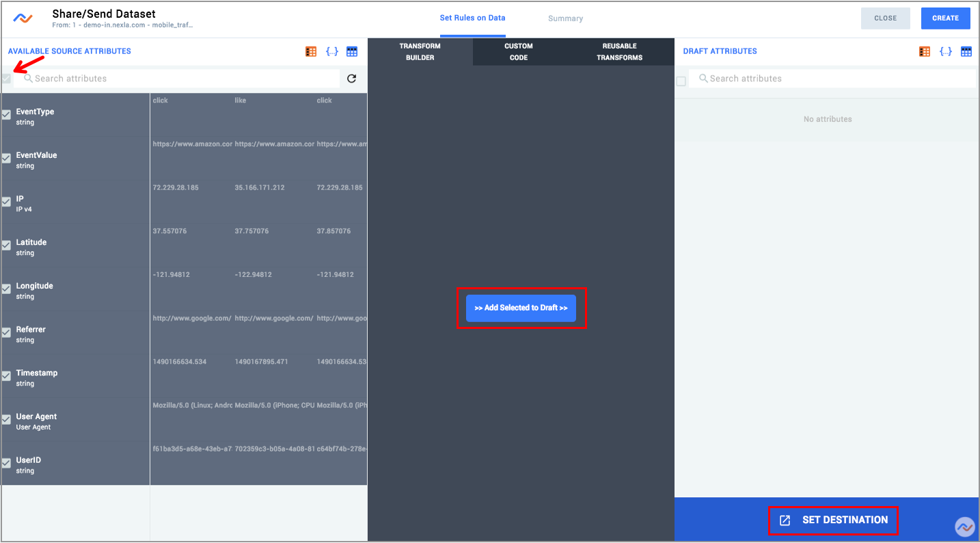Uncheck the Timestamp attribute
The width and height of the screenshot is (980, 543).
point(6,376)
